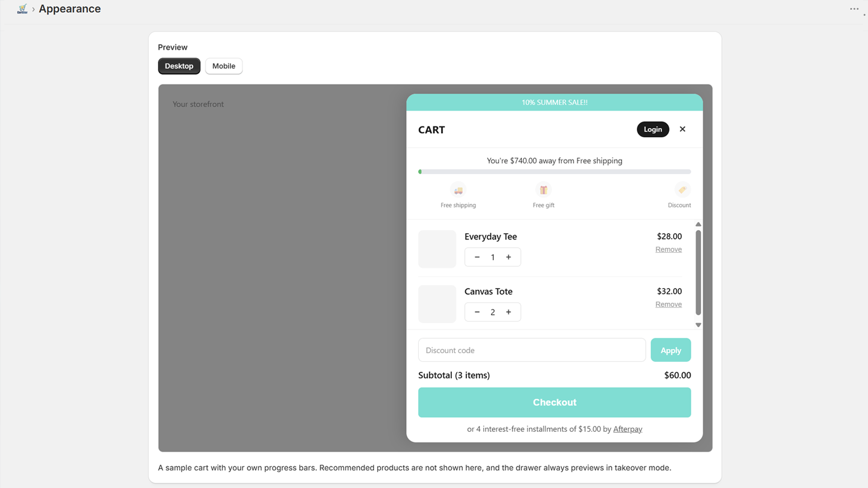Click the cart items scrollbar down arrow

click(698, 325)
